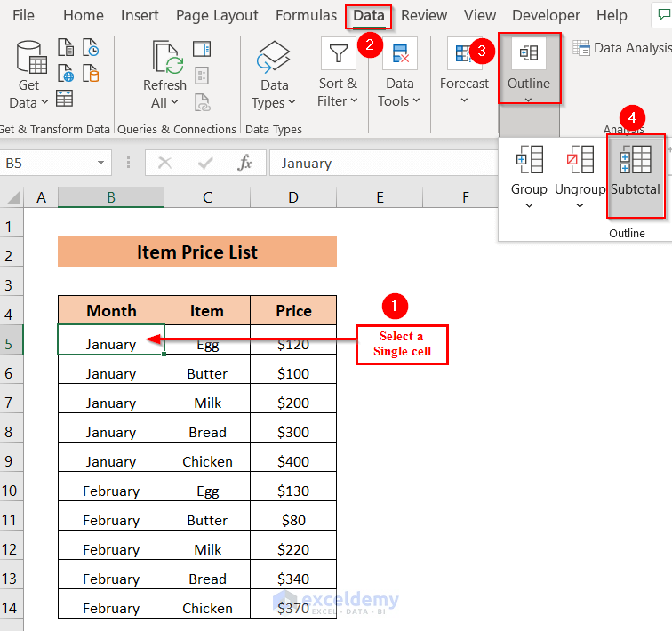Click the Data Types icon
672x631 pixels.
(x=274, y=57)
